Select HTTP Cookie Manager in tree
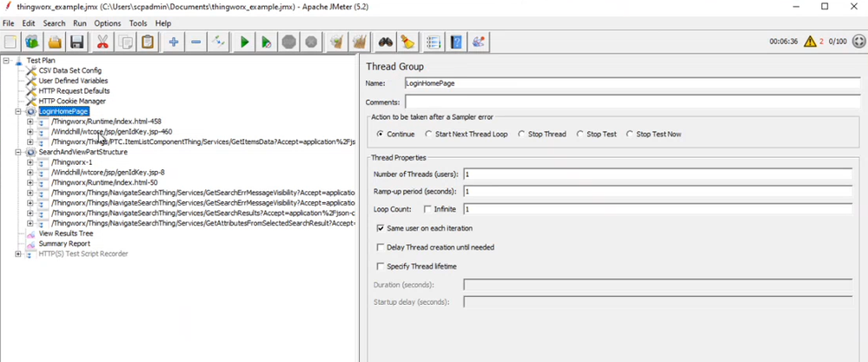 72,102
